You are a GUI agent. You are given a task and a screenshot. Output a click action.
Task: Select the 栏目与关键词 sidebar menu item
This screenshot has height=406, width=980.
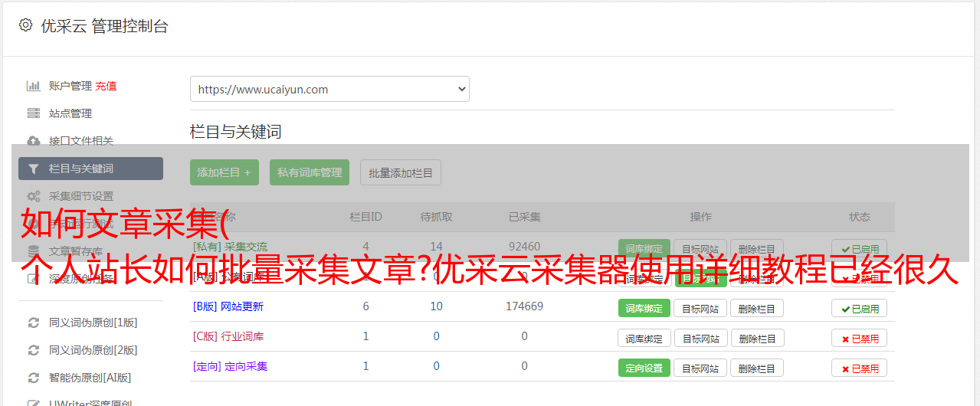90,169
